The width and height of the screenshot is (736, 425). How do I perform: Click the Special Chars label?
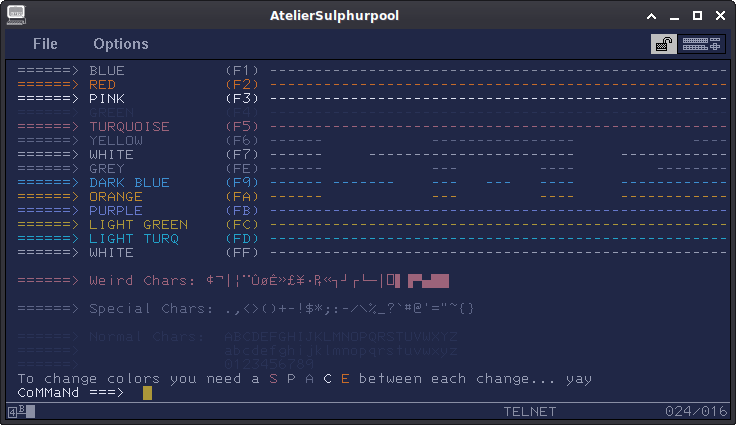point(151,309)
